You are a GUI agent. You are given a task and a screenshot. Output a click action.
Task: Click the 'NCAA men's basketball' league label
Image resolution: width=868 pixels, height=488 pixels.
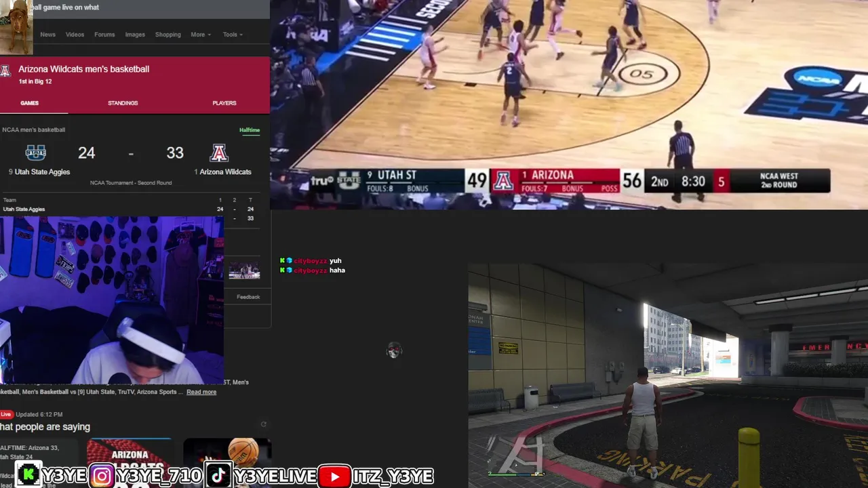tap(34, 129)
